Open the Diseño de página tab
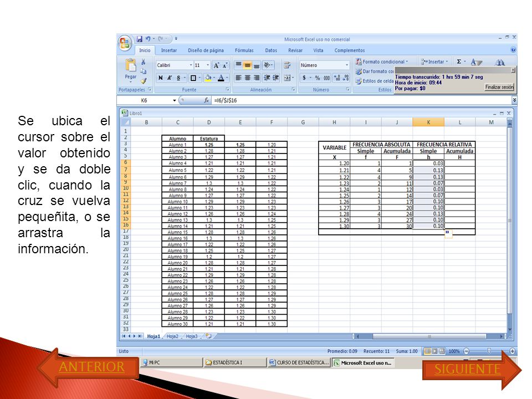532x399 pixels. 206,50
